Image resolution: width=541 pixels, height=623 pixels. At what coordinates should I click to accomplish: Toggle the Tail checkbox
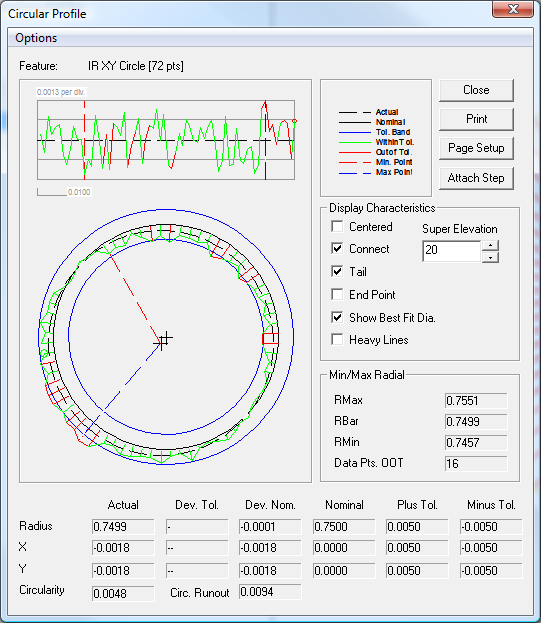pyautogui.click(x=337, y=272)
